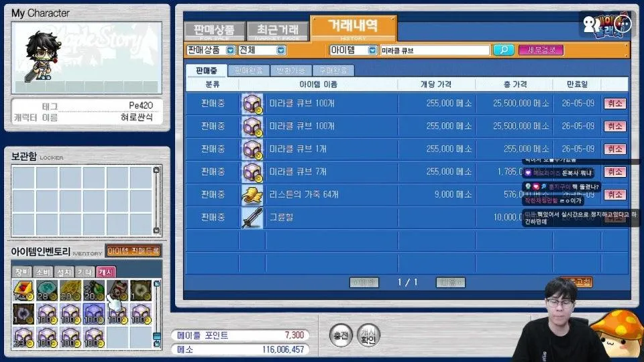Switch inventory to 설치 tab

(x=64, y=271)
